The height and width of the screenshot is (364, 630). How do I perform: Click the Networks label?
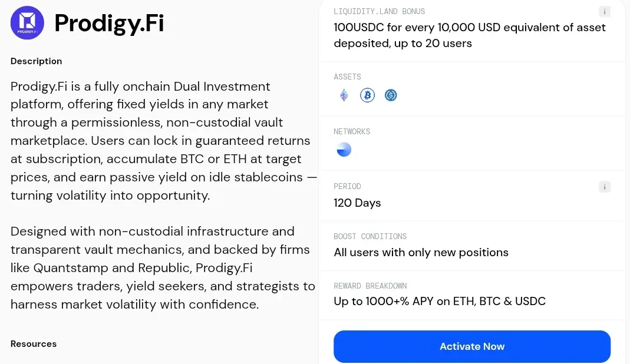tap(352, 131)
